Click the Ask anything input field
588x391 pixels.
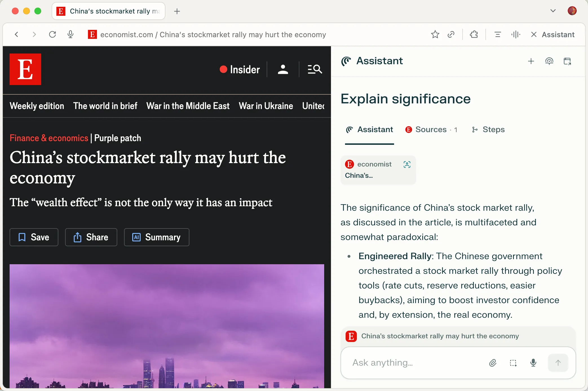coord(414,363)
